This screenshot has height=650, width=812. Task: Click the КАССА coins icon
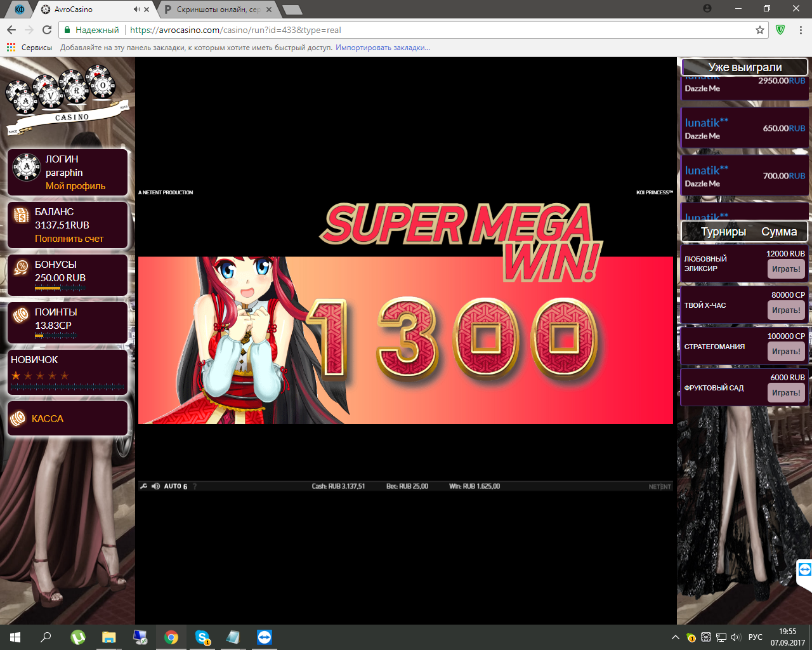pos(18,418)
